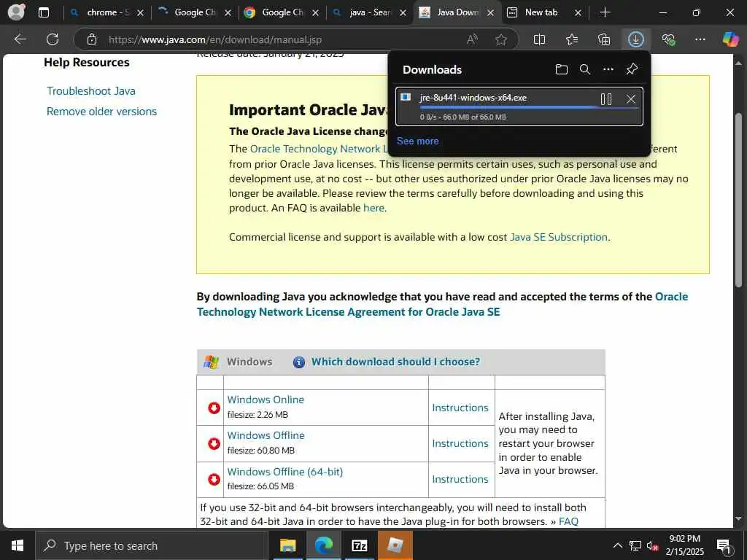
Task: Show hidden system tray icons
Action: click(617, 545)
